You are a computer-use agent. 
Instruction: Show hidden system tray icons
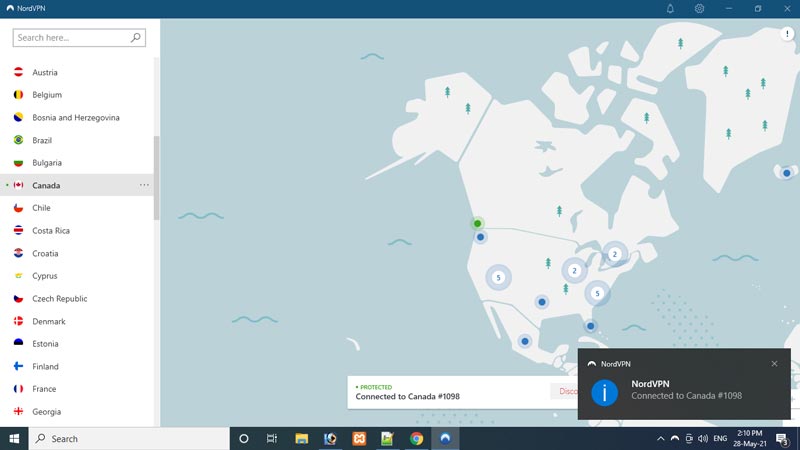[661, 439]
